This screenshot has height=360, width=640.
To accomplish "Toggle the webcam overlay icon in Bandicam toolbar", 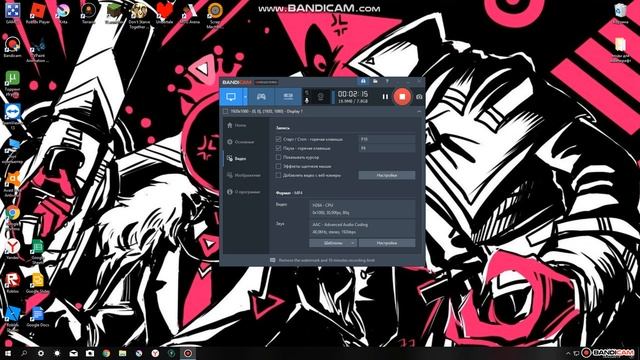I will tap(321, 97).
